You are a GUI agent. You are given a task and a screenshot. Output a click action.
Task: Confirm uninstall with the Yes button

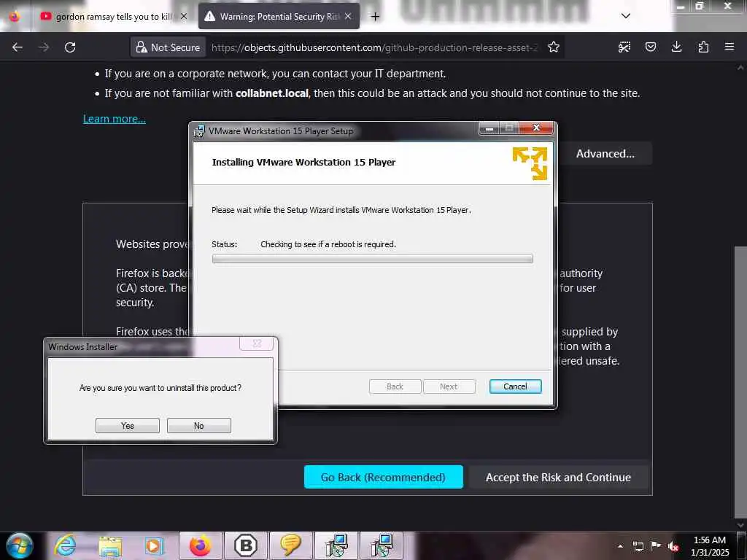(127, 426)
